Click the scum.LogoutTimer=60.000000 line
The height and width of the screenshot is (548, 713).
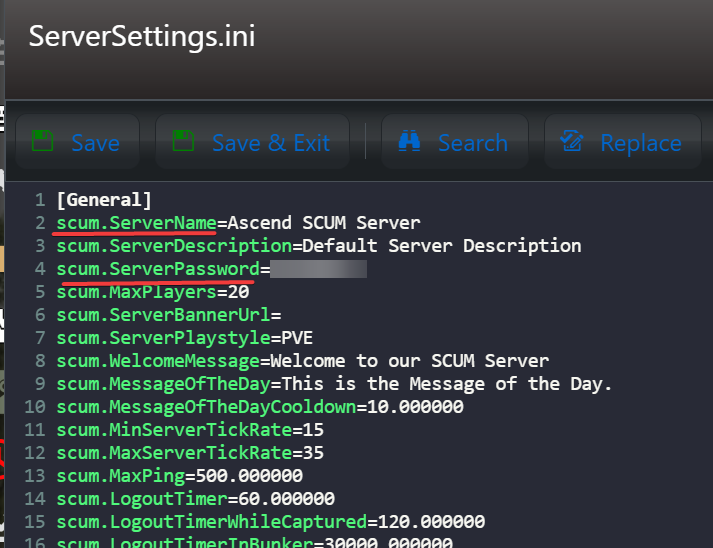196,499
